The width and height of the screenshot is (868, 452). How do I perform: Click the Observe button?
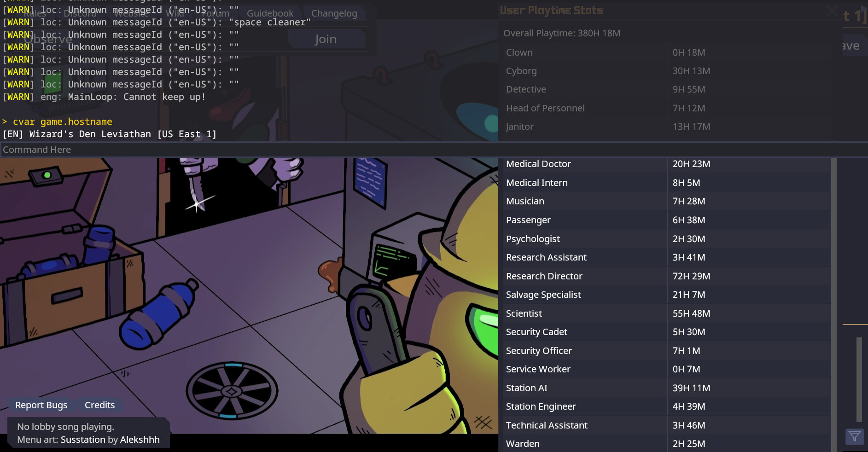48,40
